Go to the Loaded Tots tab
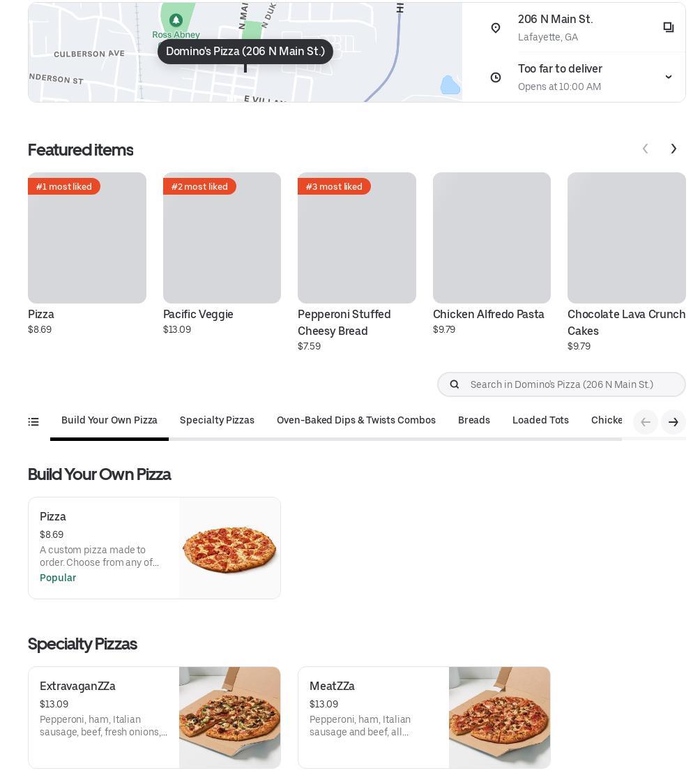Image resolution: width=700 pixels, height=780 pixels. coord(540,420)
